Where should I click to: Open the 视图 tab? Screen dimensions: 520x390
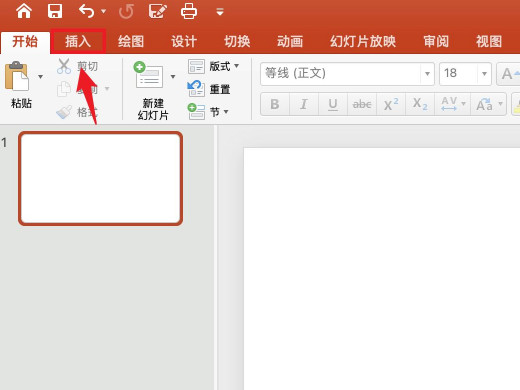pos(489,42)
